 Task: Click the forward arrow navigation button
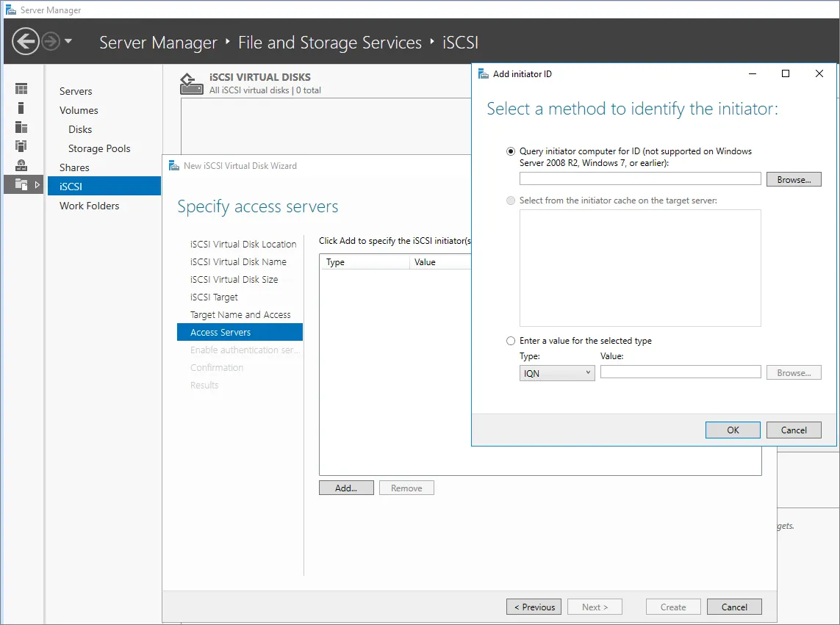pyautogui.click(x=50, y=41)
